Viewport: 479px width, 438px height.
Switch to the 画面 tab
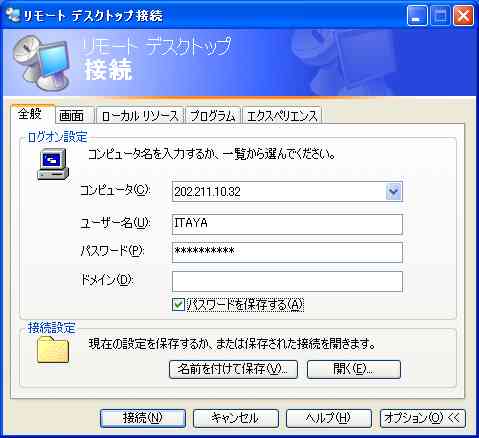click(72, 116)
